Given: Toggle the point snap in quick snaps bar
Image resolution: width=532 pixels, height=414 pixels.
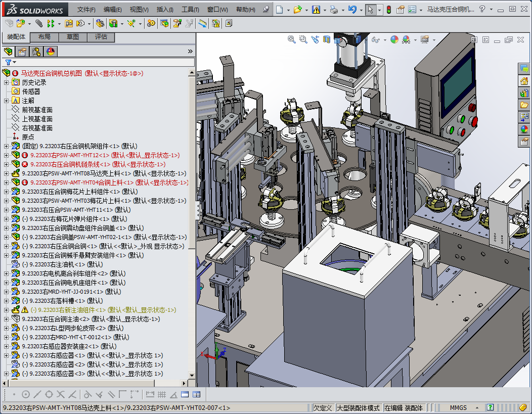Looking at the screenshot, I should coord(14,394).
